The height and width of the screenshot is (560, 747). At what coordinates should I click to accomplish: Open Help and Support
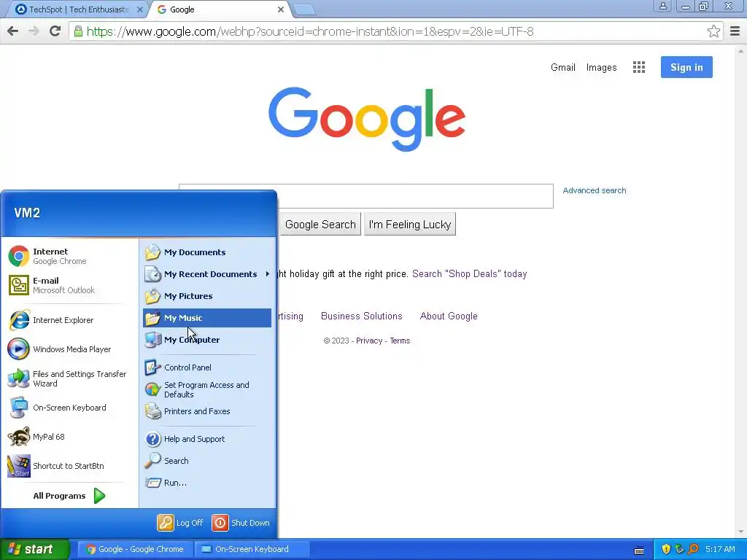pos(207,438)
